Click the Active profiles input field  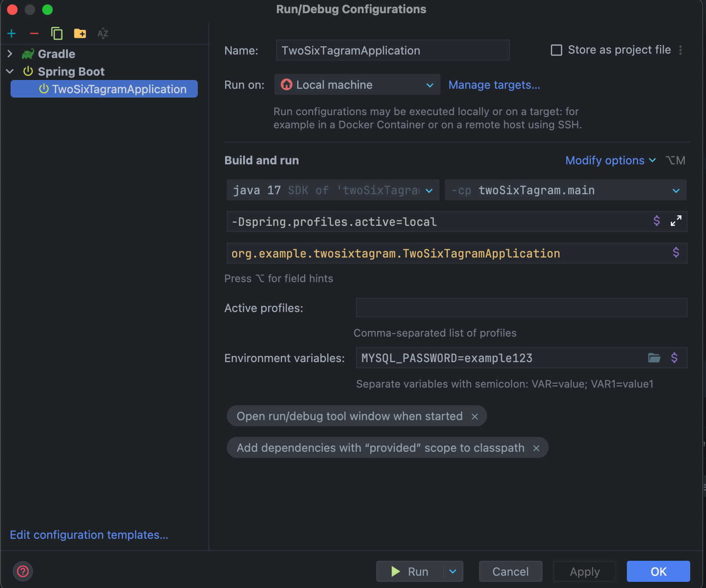[521, 308]
